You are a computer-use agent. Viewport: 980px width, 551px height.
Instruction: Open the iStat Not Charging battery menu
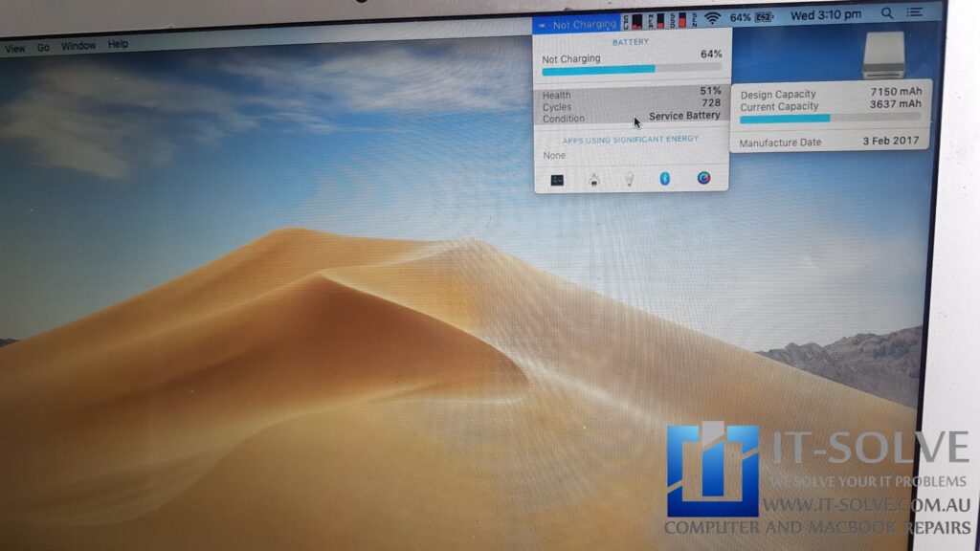click(x=576, y=25)
